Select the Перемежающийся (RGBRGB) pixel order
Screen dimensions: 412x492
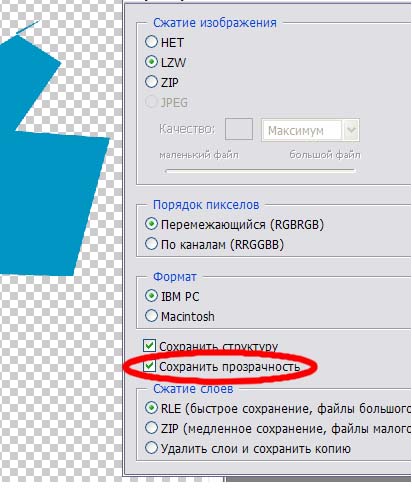pyautogui.click(x=151, y=224)
